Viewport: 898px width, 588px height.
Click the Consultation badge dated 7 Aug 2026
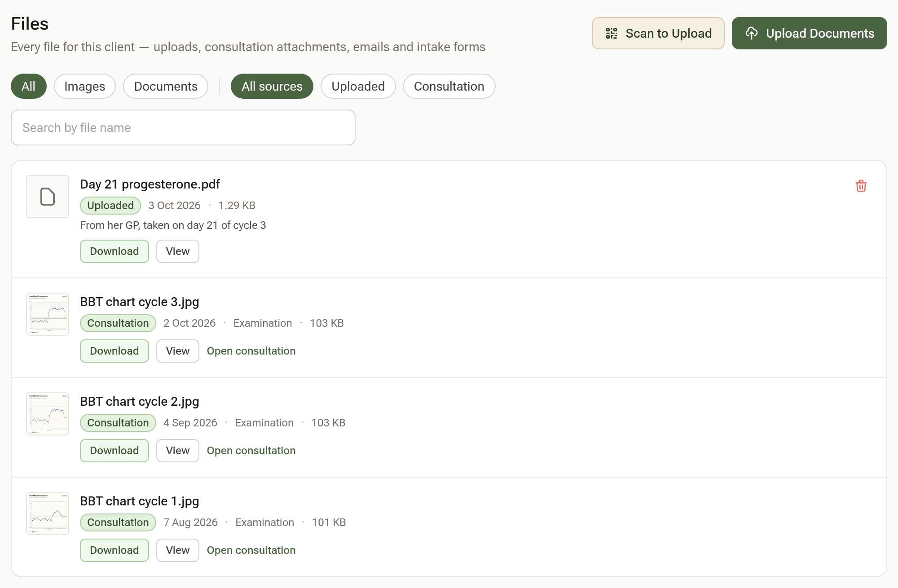(x=118, y=522)
